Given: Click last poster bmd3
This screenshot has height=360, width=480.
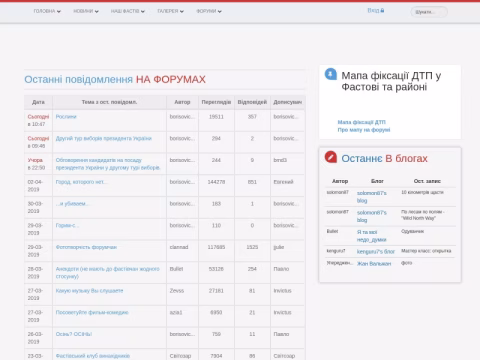Looking at the screenshot, I should coord(280,160).
